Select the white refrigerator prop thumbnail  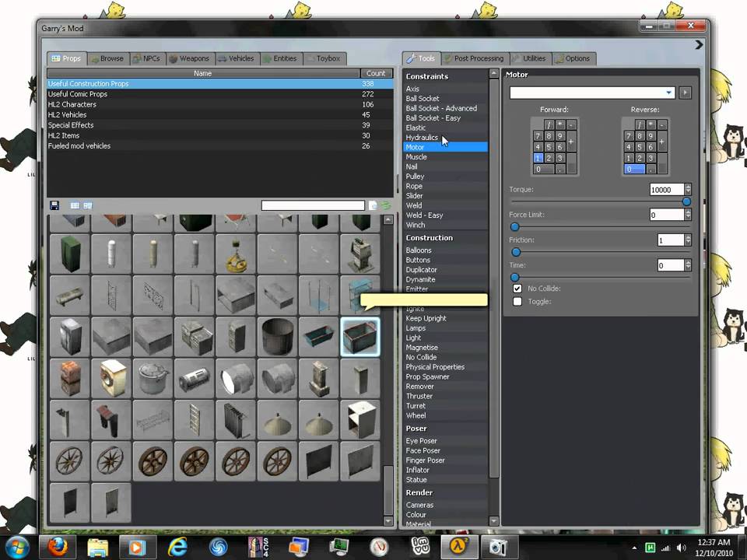click(x=69, y=337)
